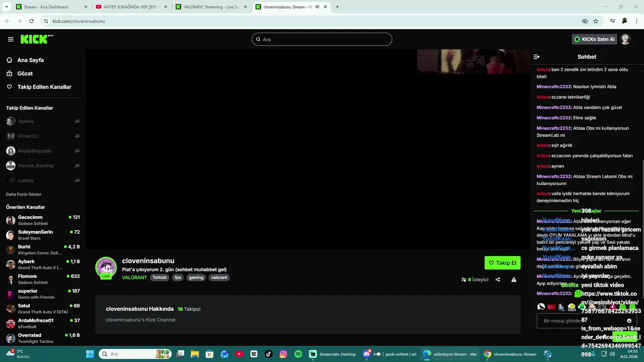Open recommended channel Ayberk
The width and height of the screenshot is (644, 362).
(43, 264)
